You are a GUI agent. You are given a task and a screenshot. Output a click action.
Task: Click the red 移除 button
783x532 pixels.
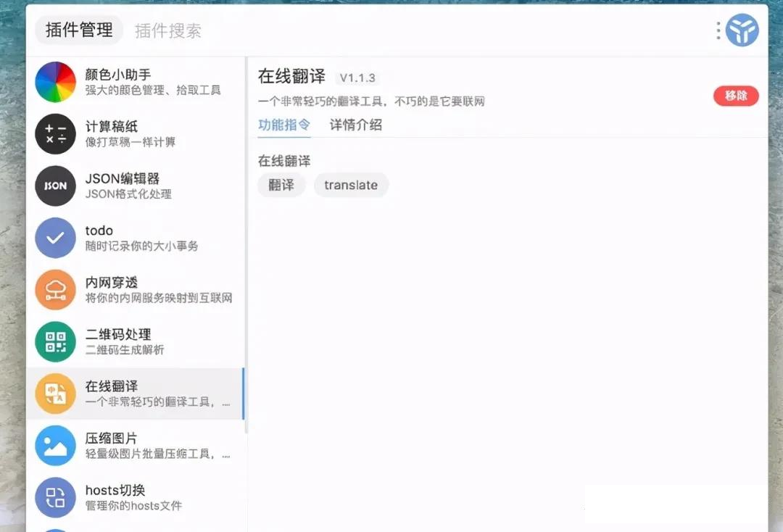tap(736, 95)
